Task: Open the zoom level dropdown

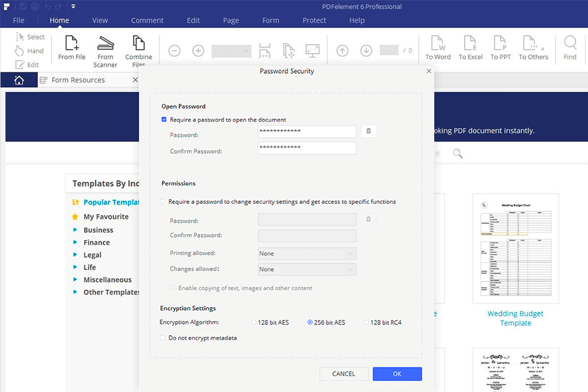Action: tap(232, 51)
